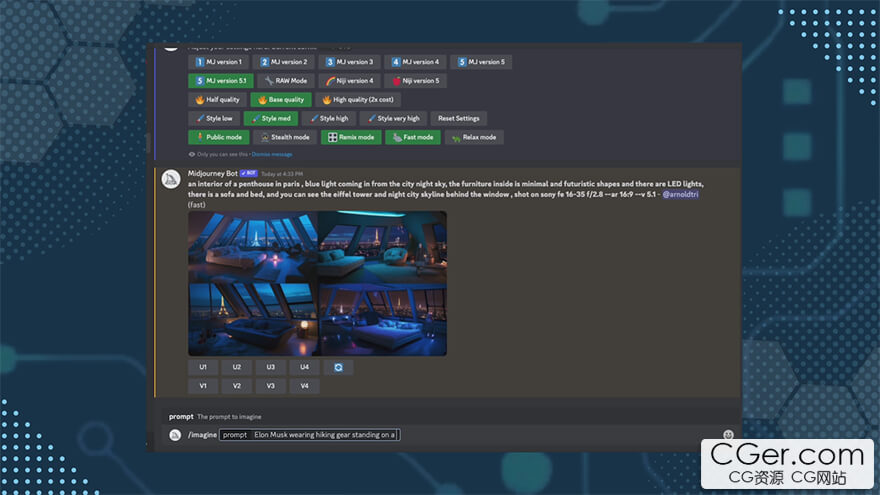This screenshot has height=495, width=880.
Task: Toggle Public mode
Action: 218,138
